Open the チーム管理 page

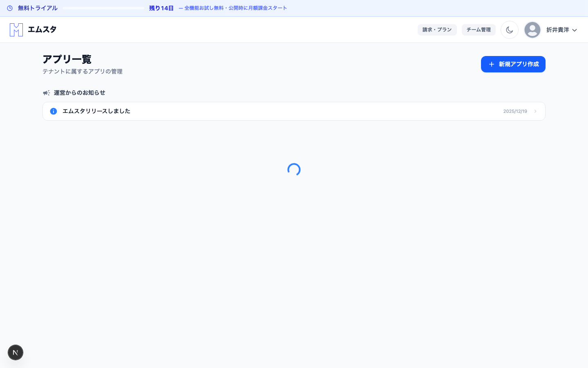coord(479,30)
